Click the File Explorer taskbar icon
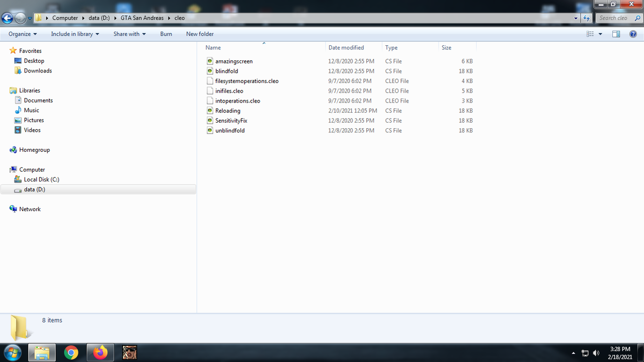The image size is (644, 362). pos(42,353)
